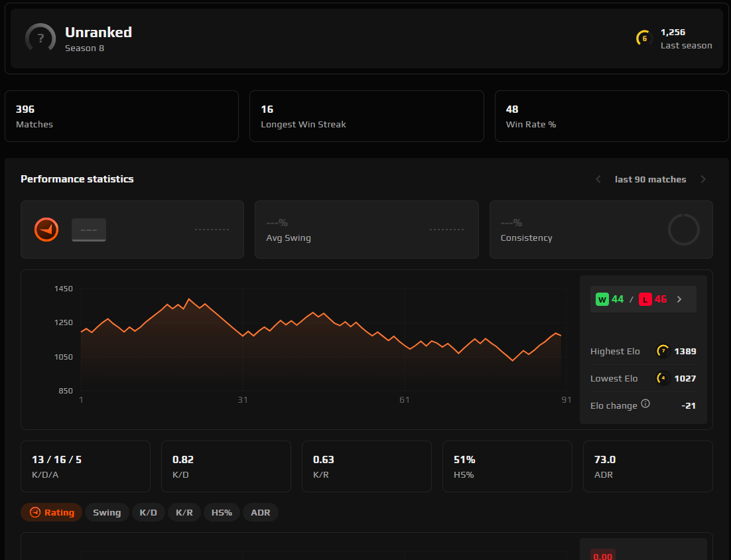The width and height of the screenshot is (731, 560).
Task: Click the 51% HS% card
Action: coord(507,466)
